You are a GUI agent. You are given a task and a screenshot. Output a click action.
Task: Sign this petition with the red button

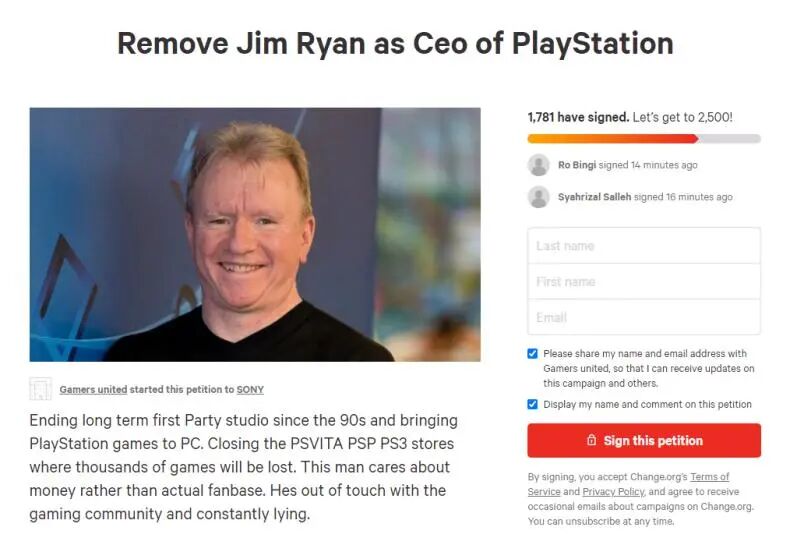tap(644, 440)
